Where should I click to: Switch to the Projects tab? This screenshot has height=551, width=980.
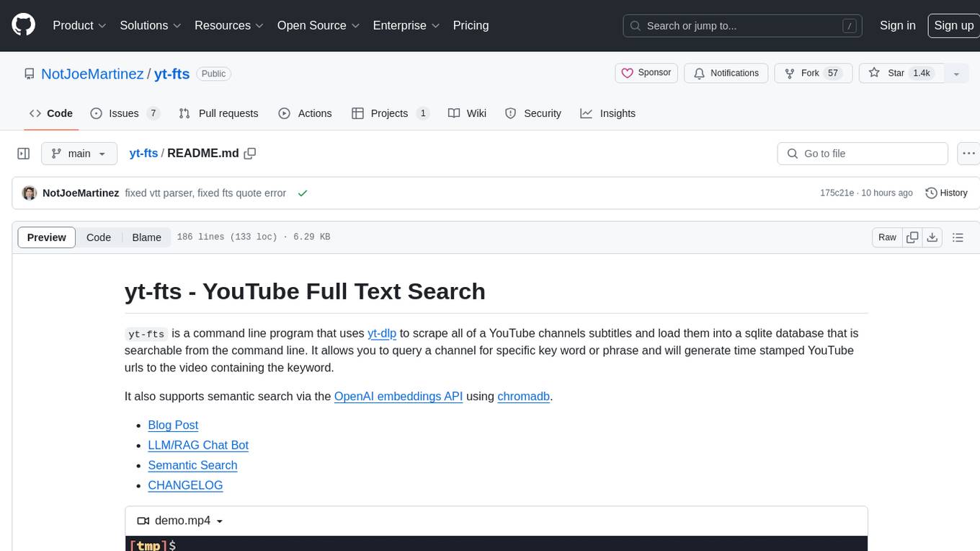(391, 113)
